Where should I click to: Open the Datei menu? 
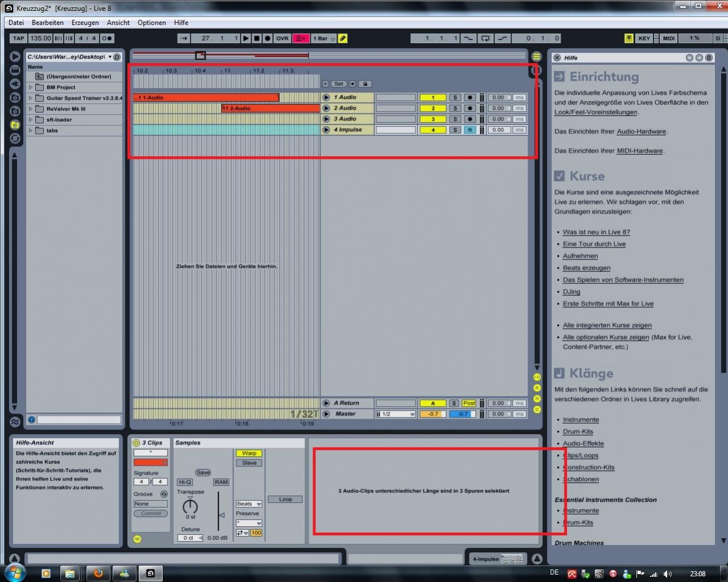[16, 23]
